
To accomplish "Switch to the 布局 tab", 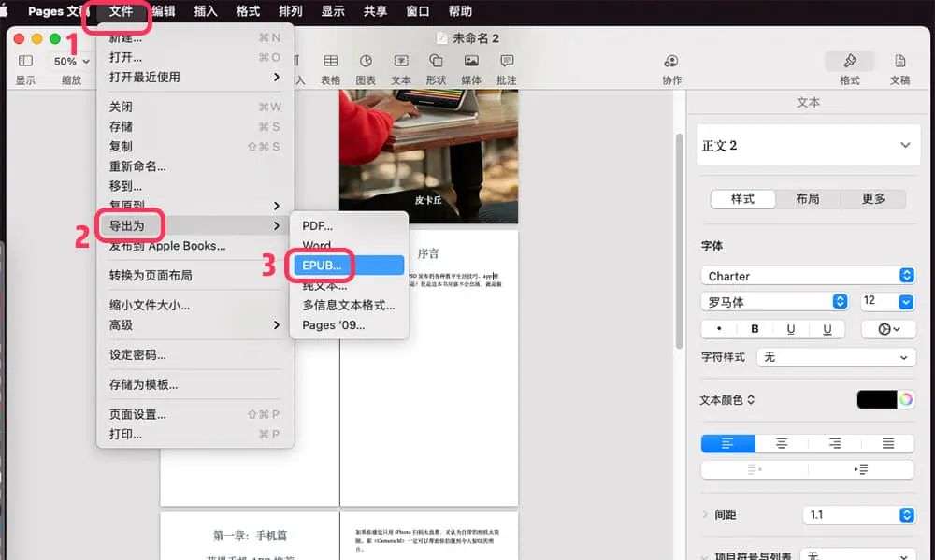I will click(x=808, y=198).
